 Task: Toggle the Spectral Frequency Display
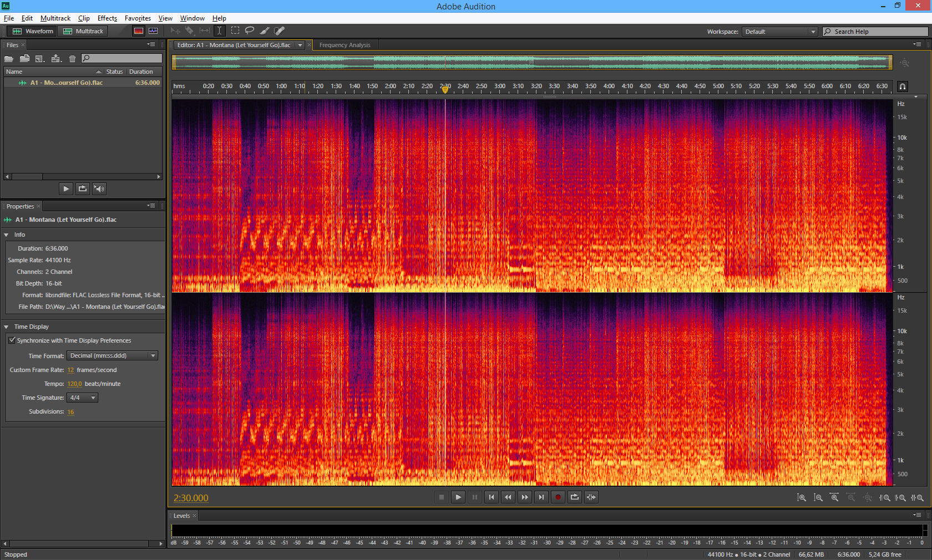pos(139,31)
